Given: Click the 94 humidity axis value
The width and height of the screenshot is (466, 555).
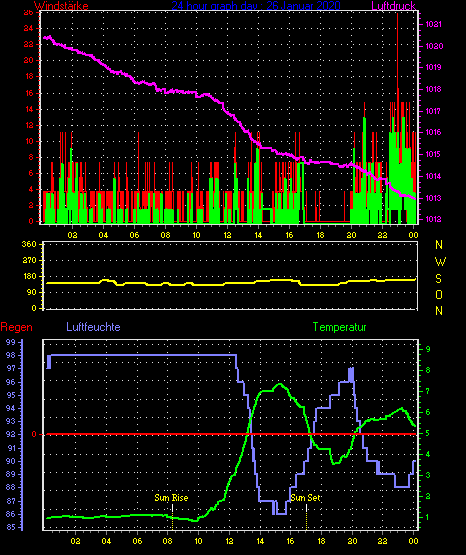Looking at the screenshot, I should point(11,408).
